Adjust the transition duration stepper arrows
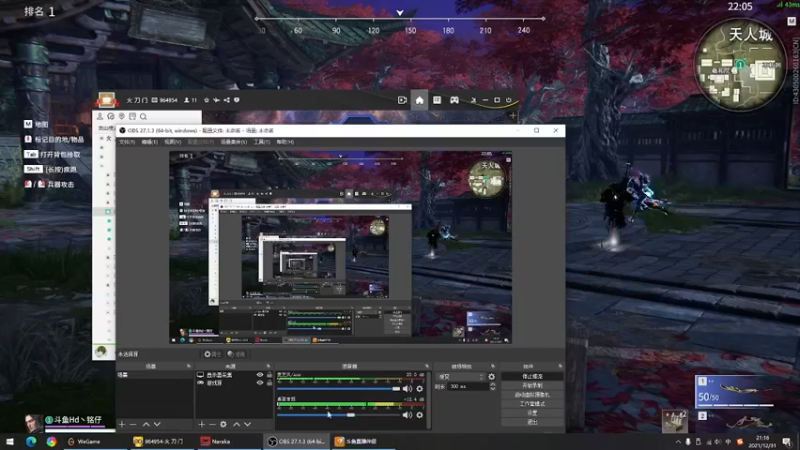800x450 pixels. [x=493, y=387]
